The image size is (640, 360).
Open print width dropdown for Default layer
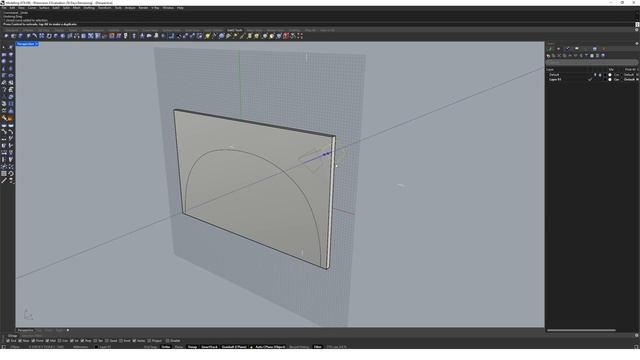(x=629, y=75)
